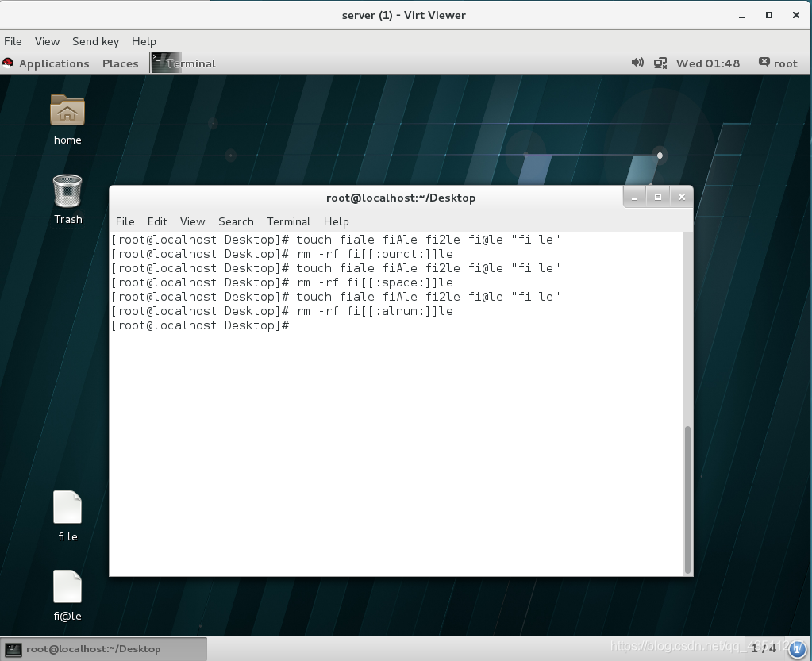
Task: Open terminal window View menu
Action: 192,221
